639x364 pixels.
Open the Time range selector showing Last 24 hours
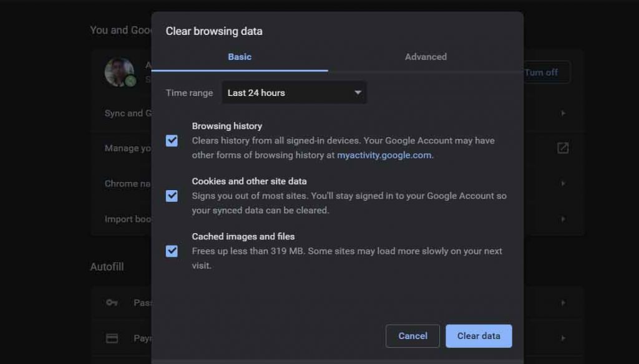pos(293,92)
